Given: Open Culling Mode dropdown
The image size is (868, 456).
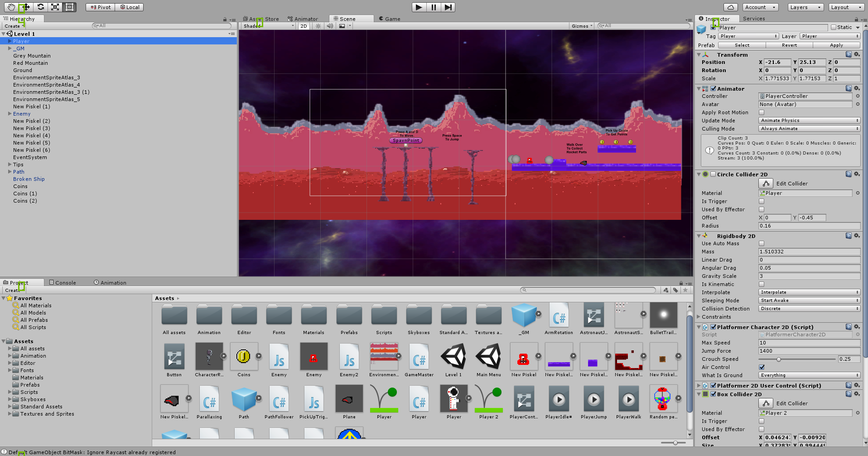Looking at the screenshot, I should 809,129.
